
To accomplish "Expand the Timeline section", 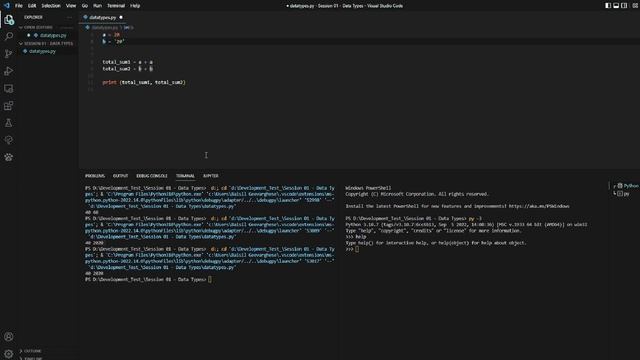I will point(31,358).
